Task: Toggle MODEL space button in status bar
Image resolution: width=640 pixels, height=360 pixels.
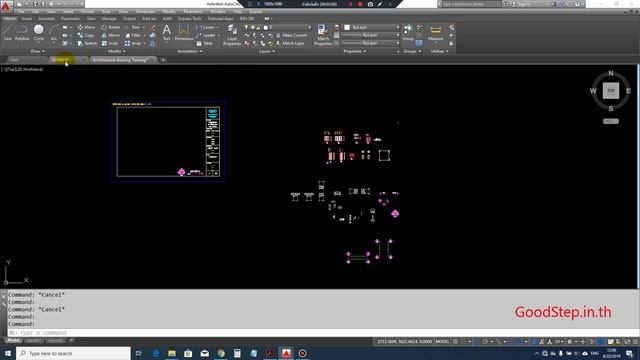Action: click(442, 342)
